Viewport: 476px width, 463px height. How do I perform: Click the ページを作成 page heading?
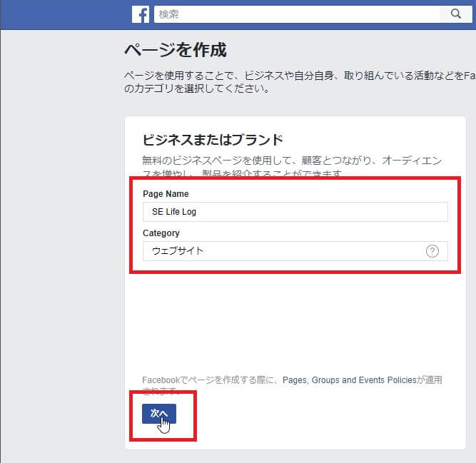click(x=175, y=50)
